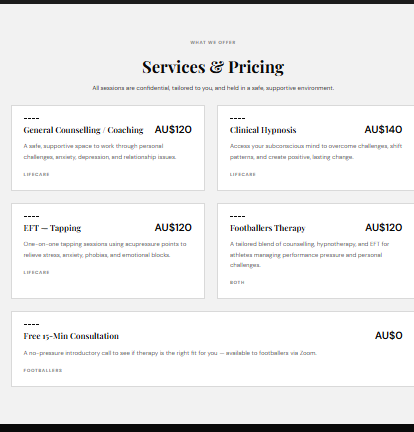Open the General Counselling / Coaching card
This screenshot has height=432, width=414.
[x=108, y=148]
